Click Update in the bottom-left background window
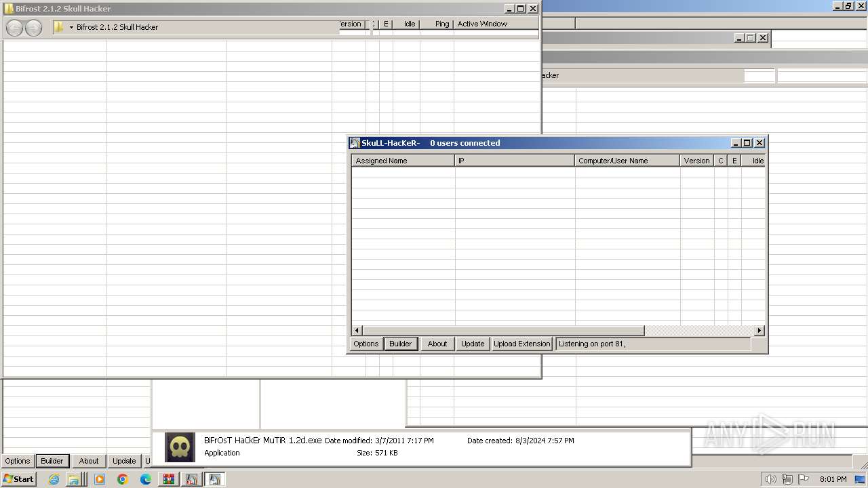Image resolution: width=868 pixels, height=488 pixels. point(124,461)
